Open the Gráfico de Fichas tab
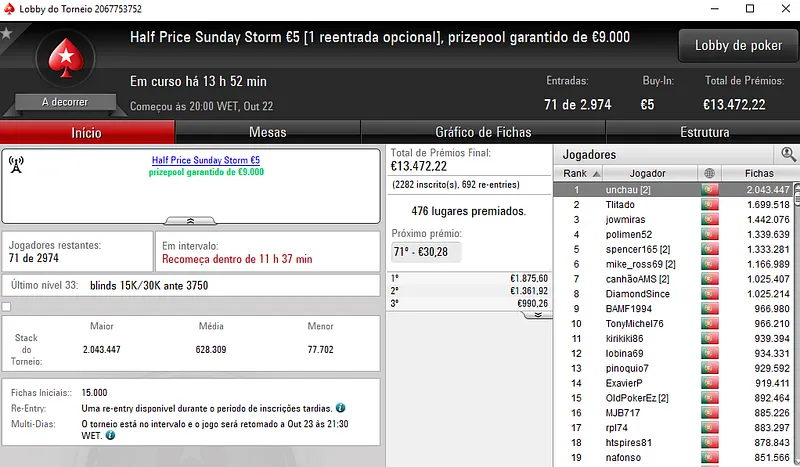The image size is (800, 467). pos(483,132)
